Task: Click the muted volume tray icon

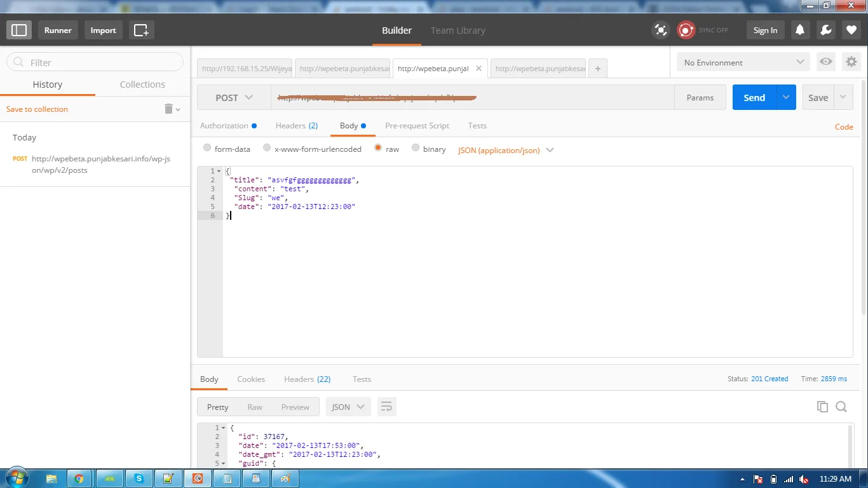Action: [x=804, y=479]
